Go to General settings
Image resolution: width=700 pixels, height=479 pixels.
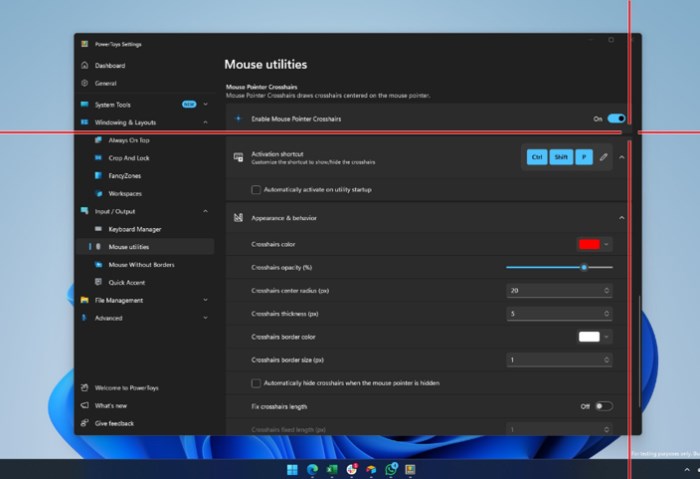pos(105,83)
